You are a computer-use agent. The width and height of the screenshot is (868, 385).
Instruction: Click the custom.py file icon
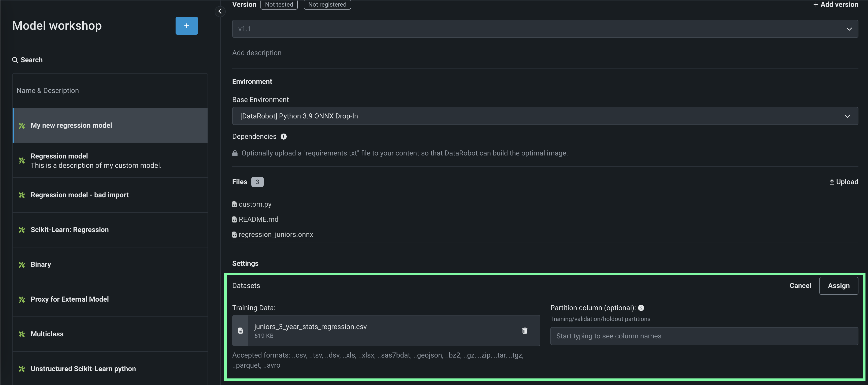pos(235,204)
